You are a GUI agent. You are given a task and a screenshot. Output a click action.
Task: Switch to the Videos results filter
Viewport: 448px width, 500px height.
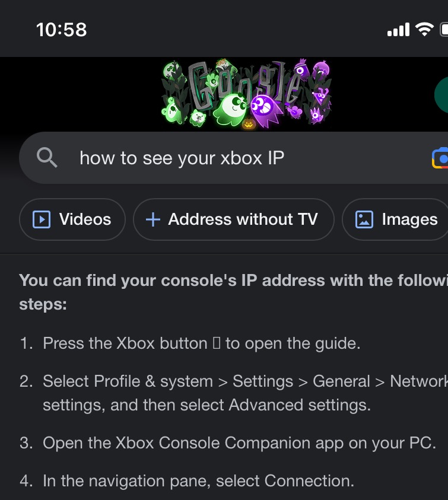tap(72, 219)
